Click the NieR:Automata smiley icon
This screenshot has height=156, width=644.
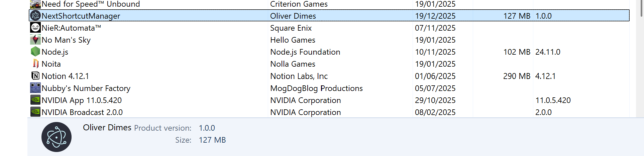click(x=35, y=28)
